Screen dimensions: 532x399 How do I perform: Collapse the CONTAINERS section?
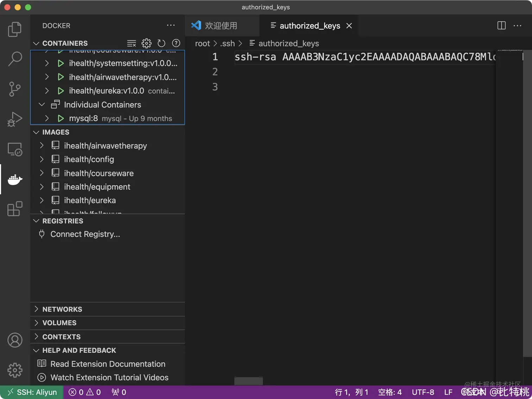tap(36, 43)
